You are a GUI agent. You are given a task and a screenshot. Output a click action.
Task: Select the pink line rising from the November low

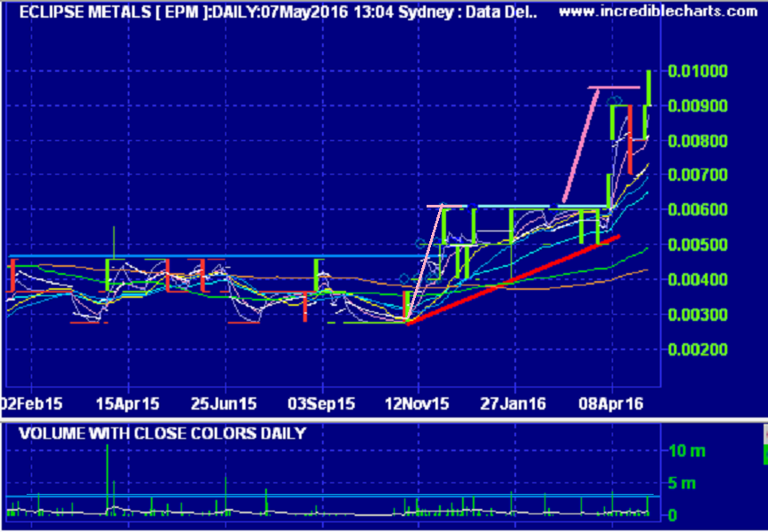(x=424, y=263)
